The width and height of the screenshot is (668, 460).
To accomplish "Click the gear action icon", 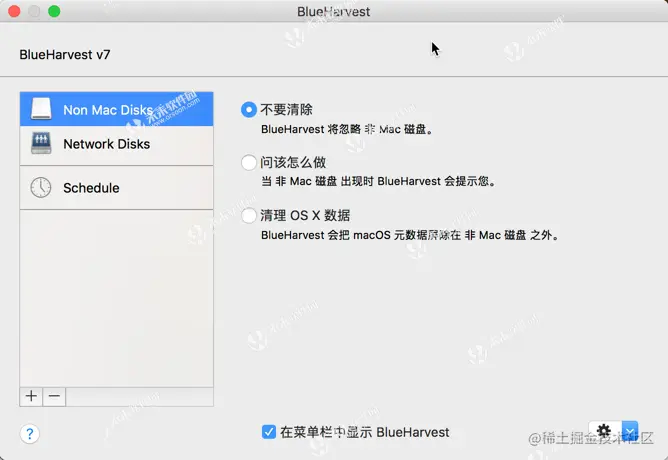I will point(605,431).
